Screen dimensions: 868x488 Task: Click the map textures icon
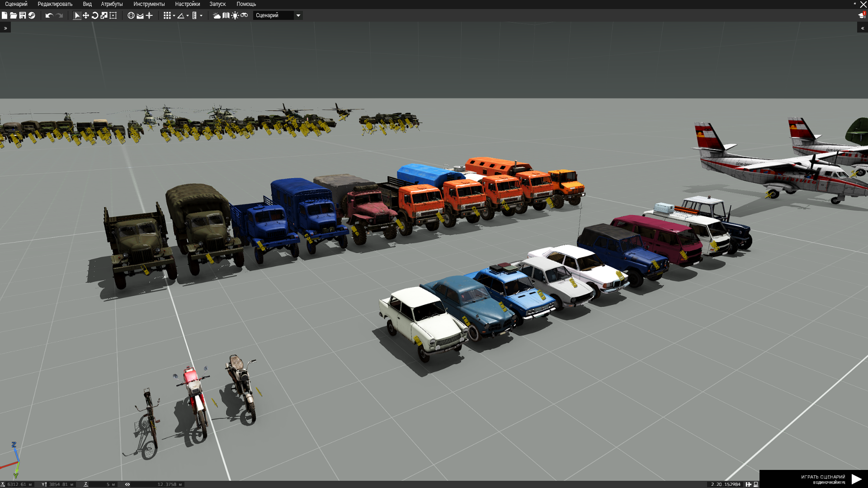click(226, 15)
